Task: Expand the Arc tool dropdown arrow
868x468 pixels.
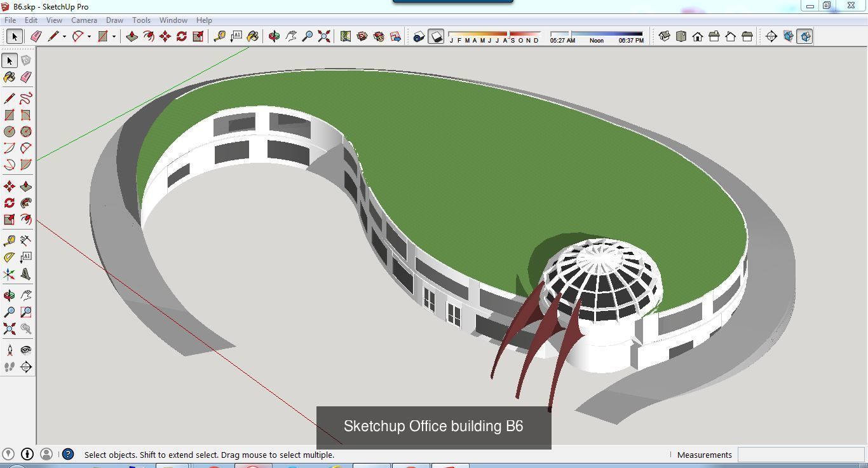Action: pos(89,36)
